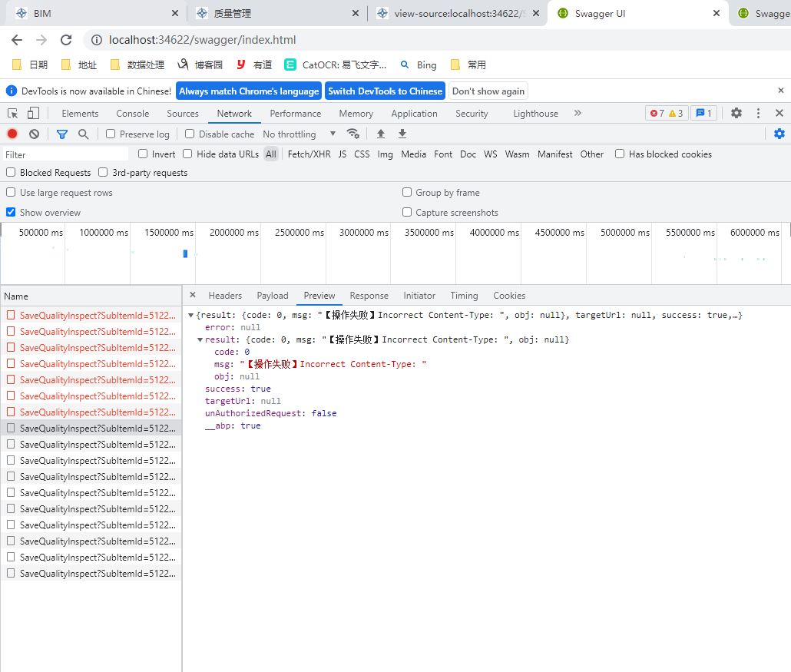Filter requests by Fetch/XHR
This screenshot has height=672, width=791.
point(309,154)
